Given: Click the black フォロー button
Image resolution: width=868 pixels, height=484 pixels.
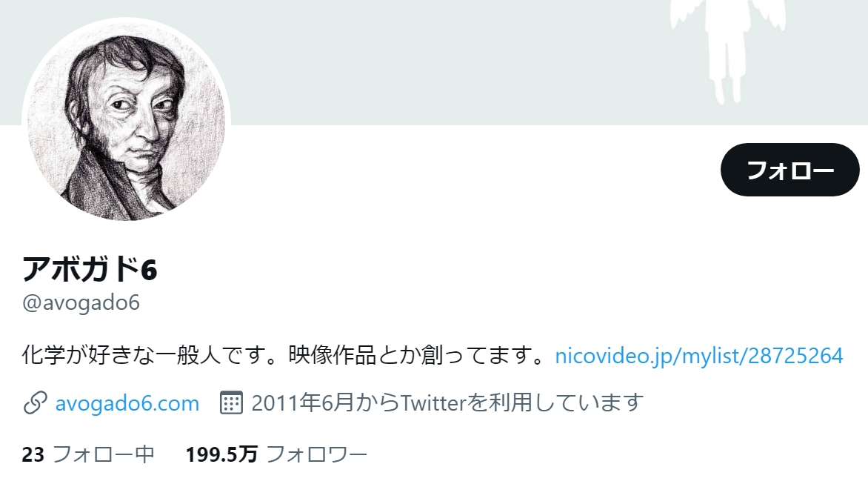Looking at the screenshot, I should click(790, 170).
